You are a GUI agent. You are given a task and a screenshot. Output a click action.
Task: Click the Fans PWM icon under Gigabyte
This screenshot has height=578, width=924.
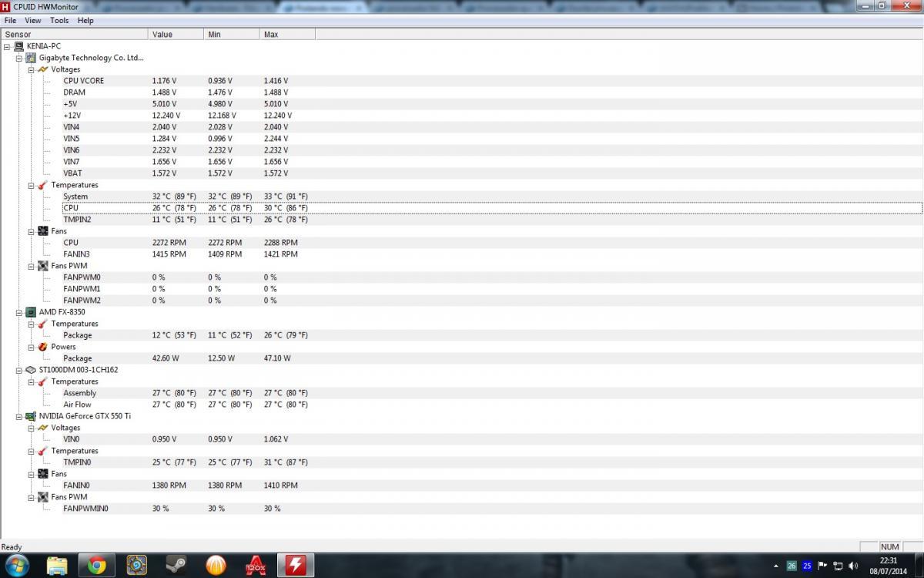click(43, 266)
